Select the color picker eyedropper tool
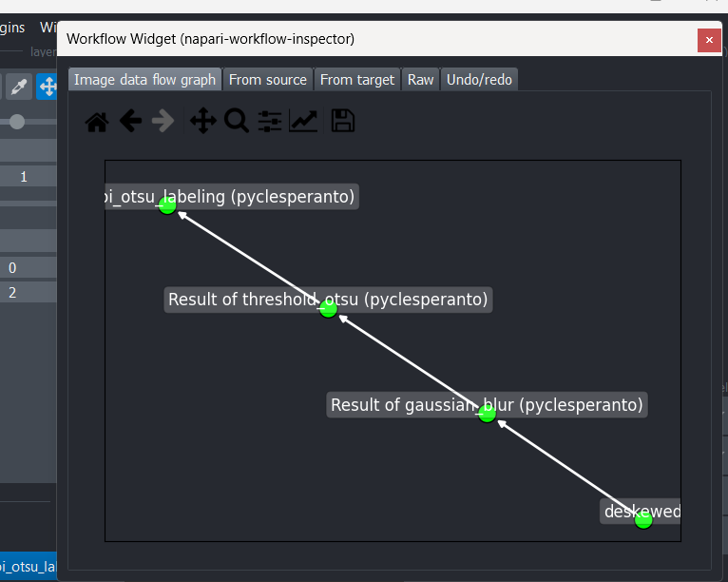728x582 pixels. tap(19, 87)
